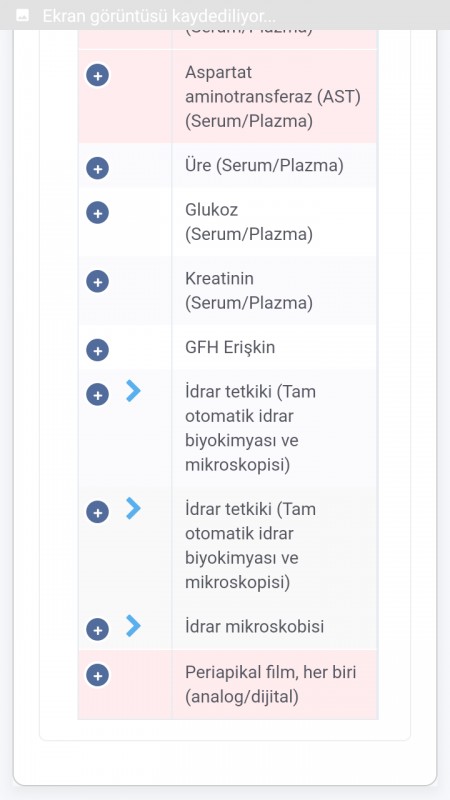Tap the plus icon of İdrar tetkiki below GFH Erişkin
This screenshot has height=800, width=450.
pos(97,394)
